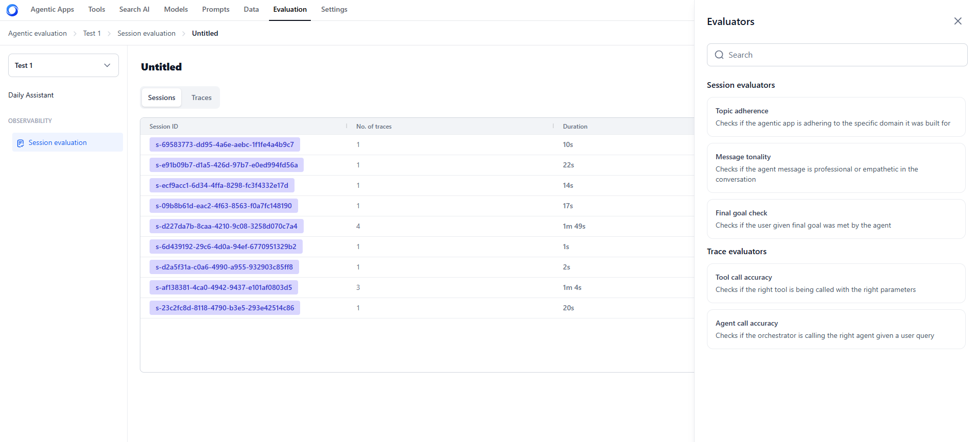
Task: Switch to the Traces tab
Action: 202,97
